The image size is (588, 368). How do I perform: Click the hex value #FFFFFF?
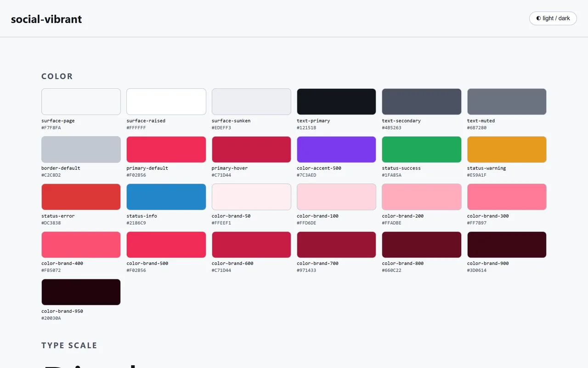(136, 128)
